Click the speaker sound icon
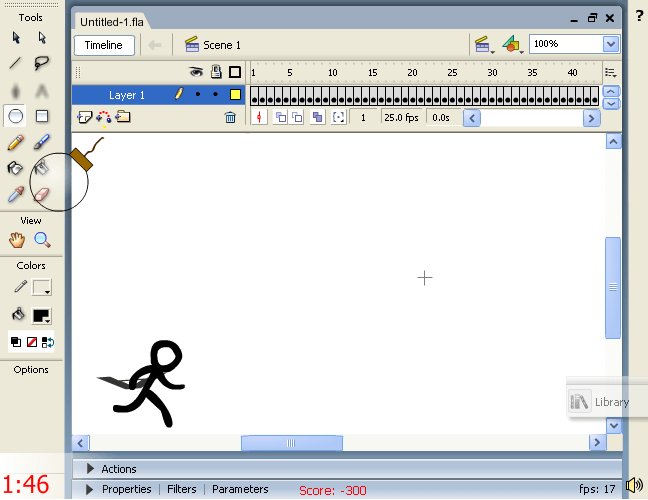The width and height of the screenshot is (648, 500). pos(634,486)
